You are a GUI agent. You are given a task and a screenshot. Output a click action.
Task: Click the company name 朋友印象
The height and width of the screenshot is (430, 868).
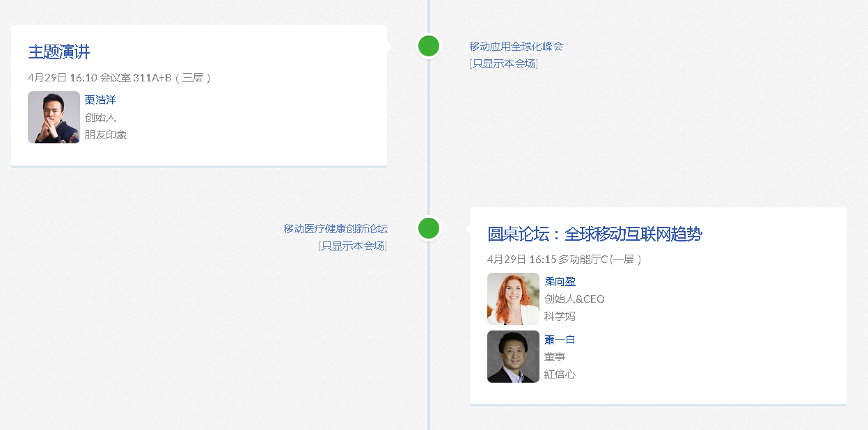106,135
